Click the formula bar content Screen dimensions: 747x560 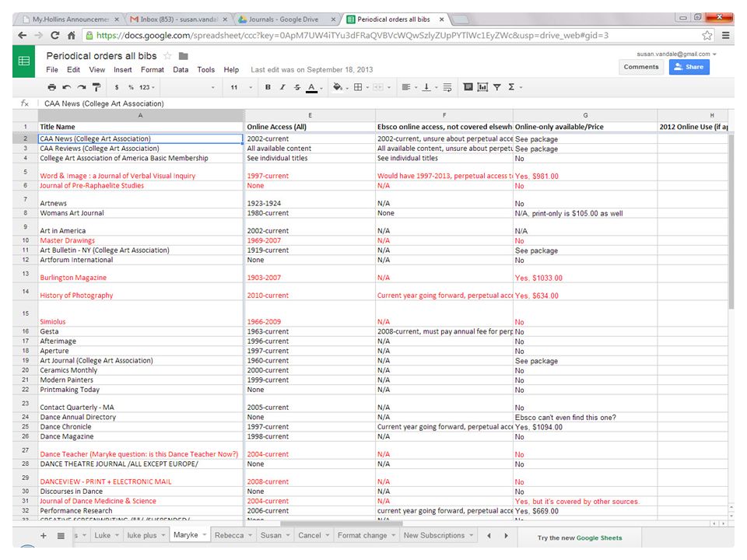tap(103, 103)
